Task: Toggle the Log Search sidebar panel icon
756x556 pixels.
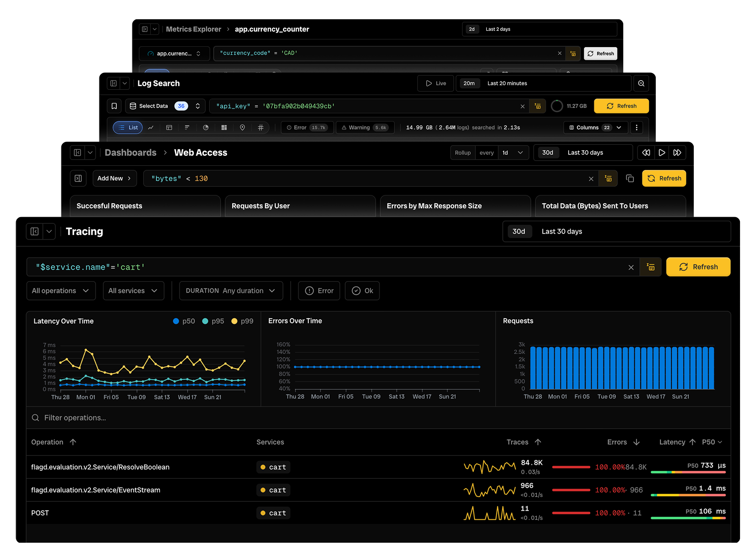Action: point(114,83)
